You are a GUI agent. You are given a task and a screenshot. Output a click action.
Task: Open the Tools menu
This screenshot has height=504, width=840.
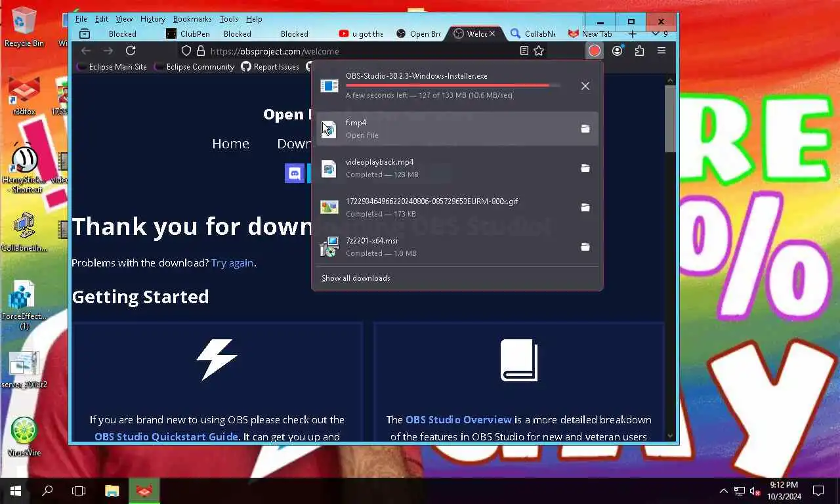pos(228,19)
